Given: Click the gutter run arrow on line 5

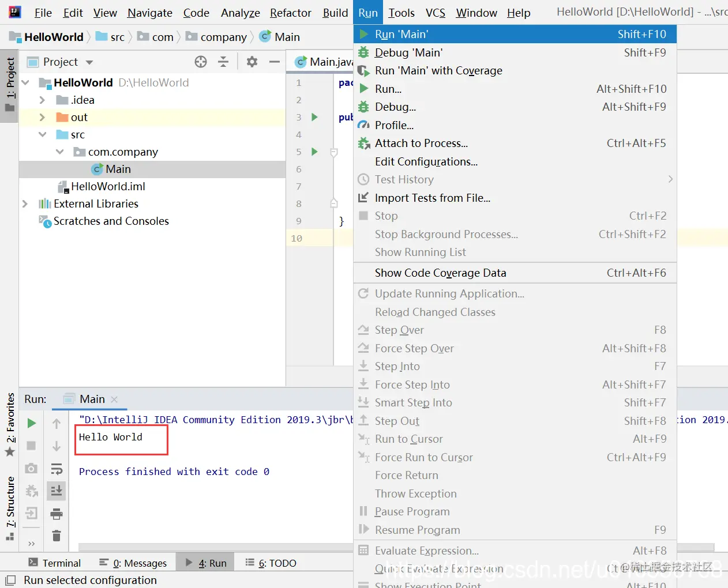Looking at the screenshot, I should tap(314, 152).
